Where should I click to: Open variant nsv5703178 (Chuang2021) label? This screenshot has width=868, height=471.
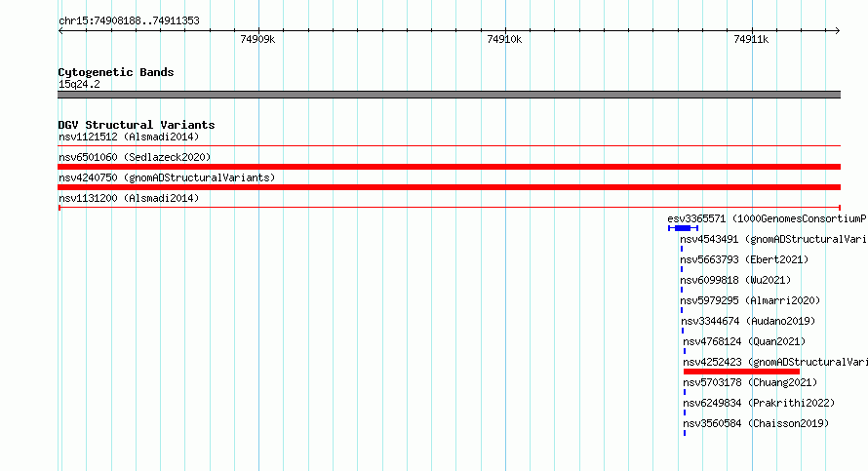click(750, 382)
